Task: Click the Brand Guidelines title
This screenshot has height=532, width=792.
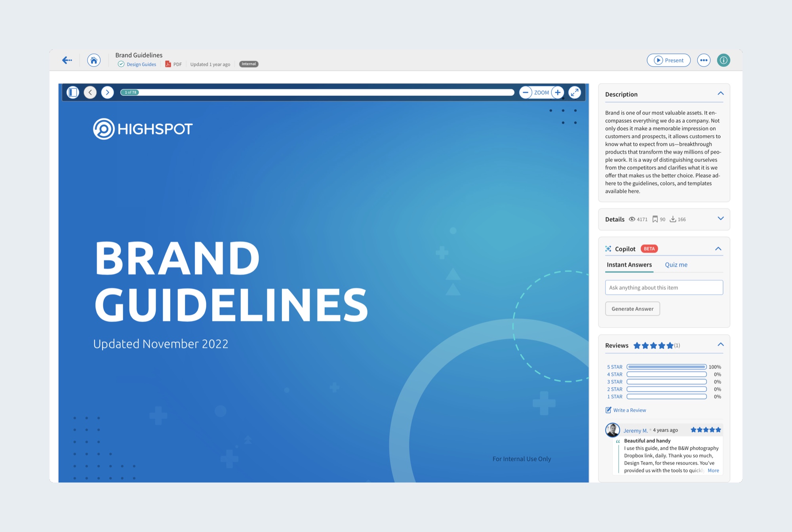Action: pyautogui.click(x=139, y=55)
